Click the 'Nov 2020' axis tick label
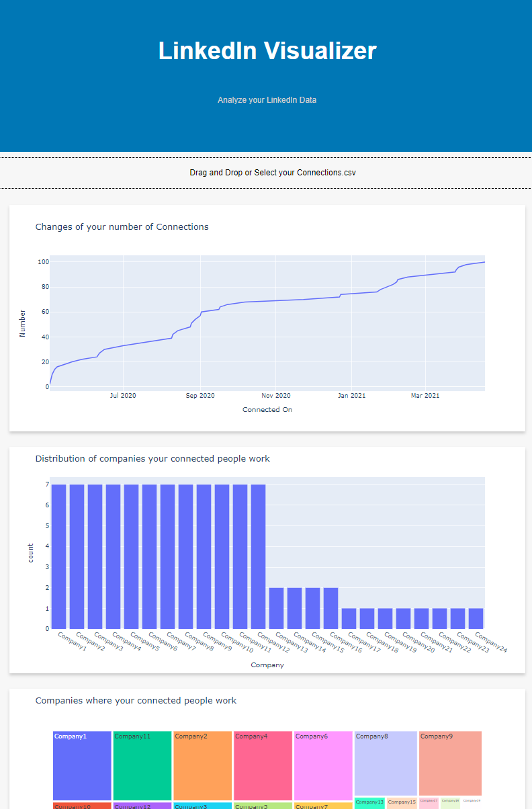The image size is (532, 809). tap(276, 396)
